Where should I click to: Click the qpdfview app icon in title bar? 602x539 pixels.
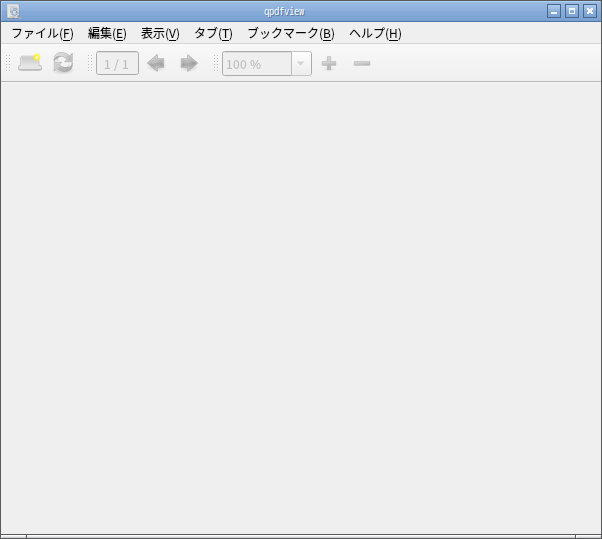coord(13,11)
